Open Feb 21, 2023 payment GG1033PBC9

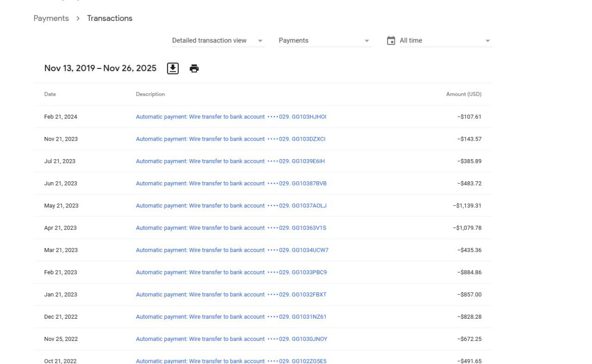pos(231,272)
